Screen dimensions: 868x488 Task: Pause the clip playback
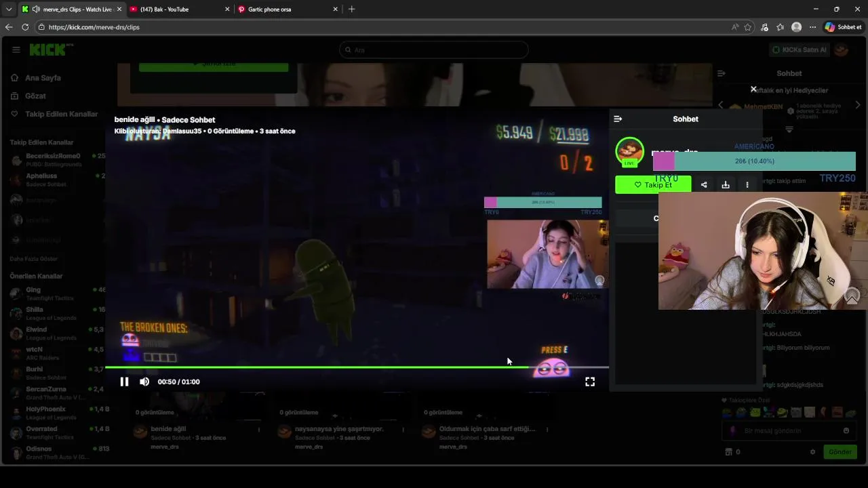[x=124, y=382]
